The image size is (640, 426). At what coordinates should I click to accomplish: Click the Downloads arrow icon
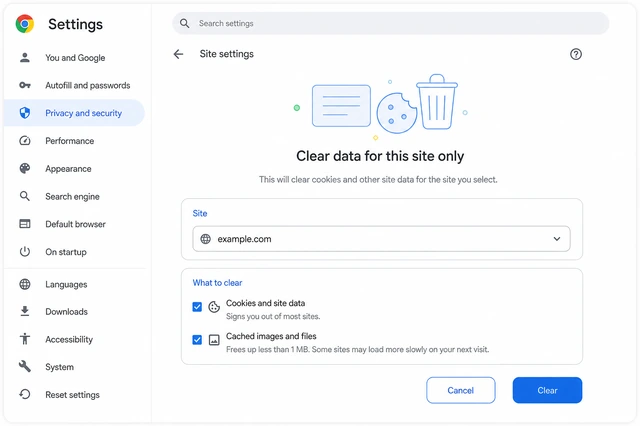point(25,311)
